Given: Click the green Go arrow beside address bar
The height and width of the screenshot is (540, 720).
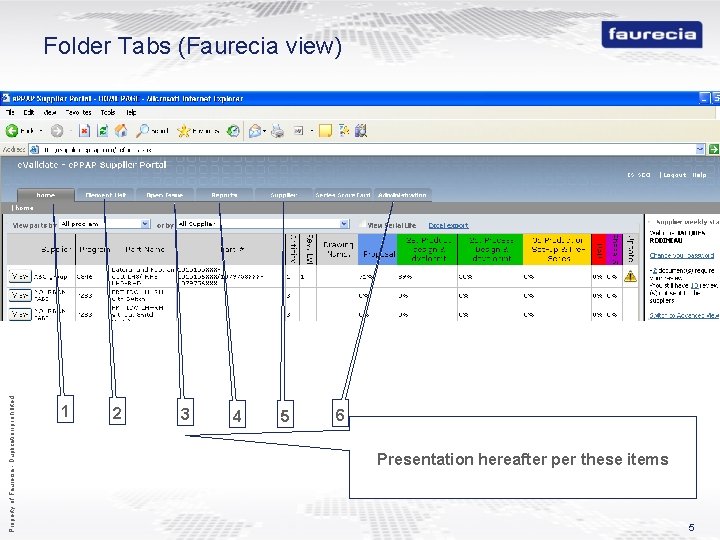Looking at the screenshot, I should point(714,149).
